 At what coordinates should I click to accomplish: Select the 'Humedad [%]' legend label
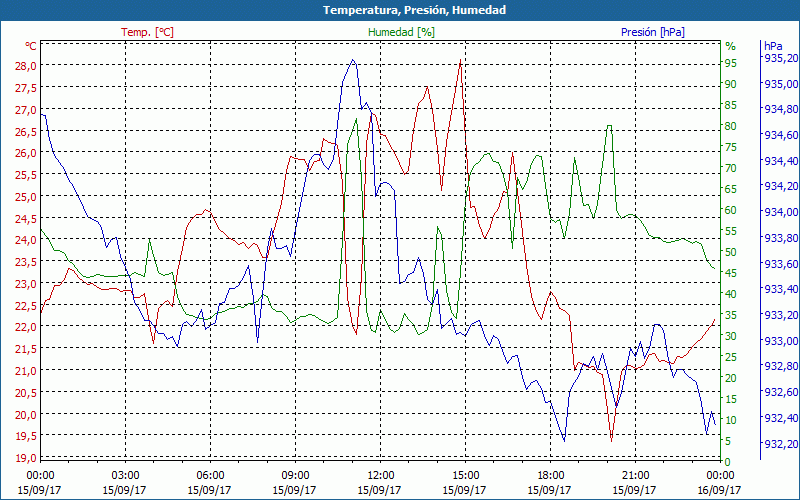(402, 32)
